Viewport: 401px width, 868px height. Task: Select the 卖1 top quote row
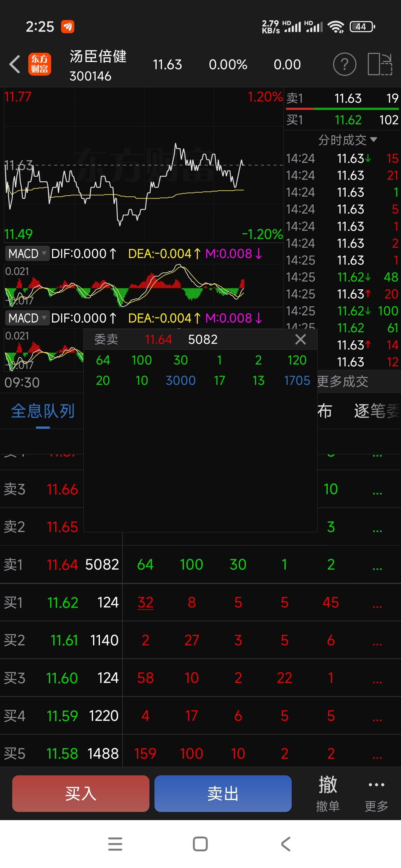(342, 98)
